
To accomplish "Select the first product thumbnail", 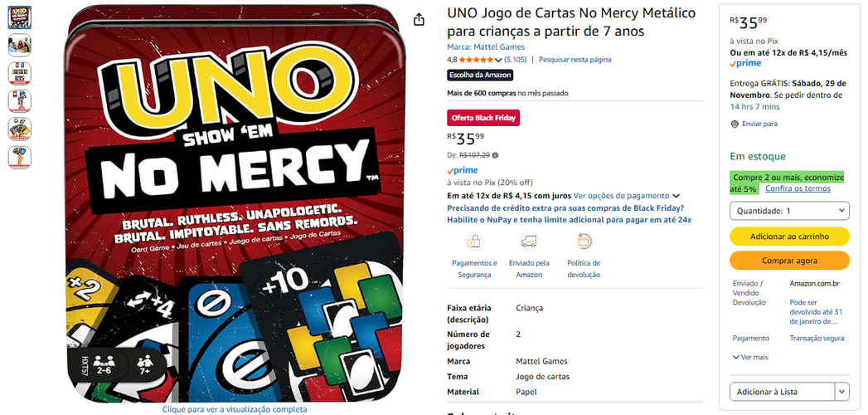I will (19, 17).
